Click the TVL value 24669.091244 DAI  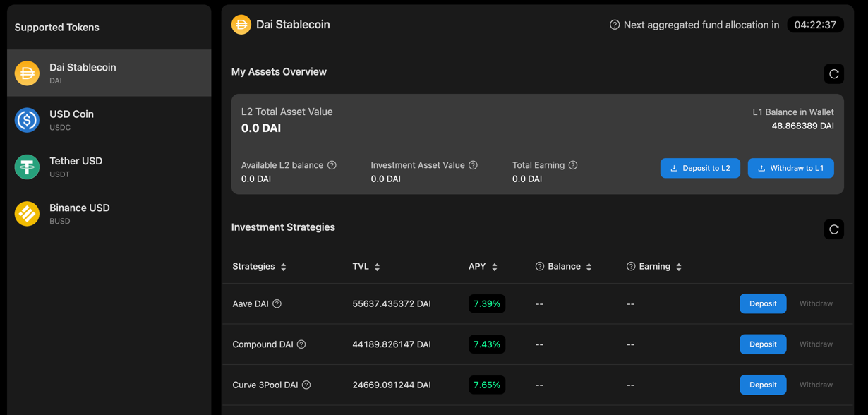click(392, 385)
